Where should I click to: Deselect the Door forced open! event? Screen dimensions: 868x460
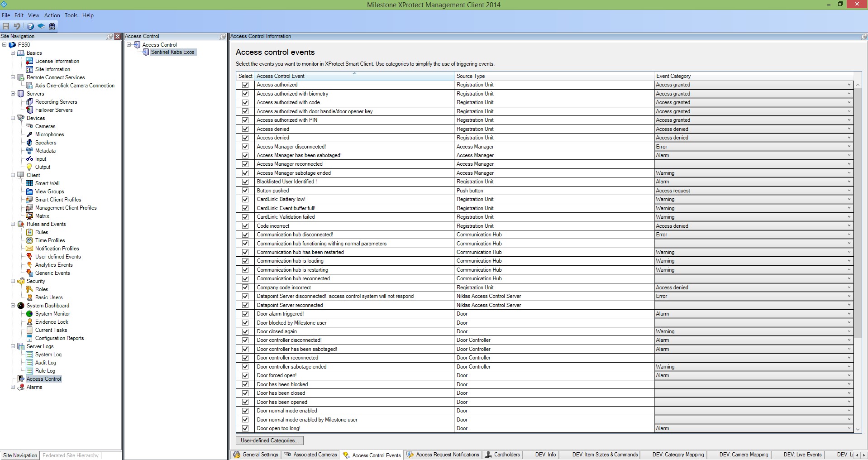[245, 375]
